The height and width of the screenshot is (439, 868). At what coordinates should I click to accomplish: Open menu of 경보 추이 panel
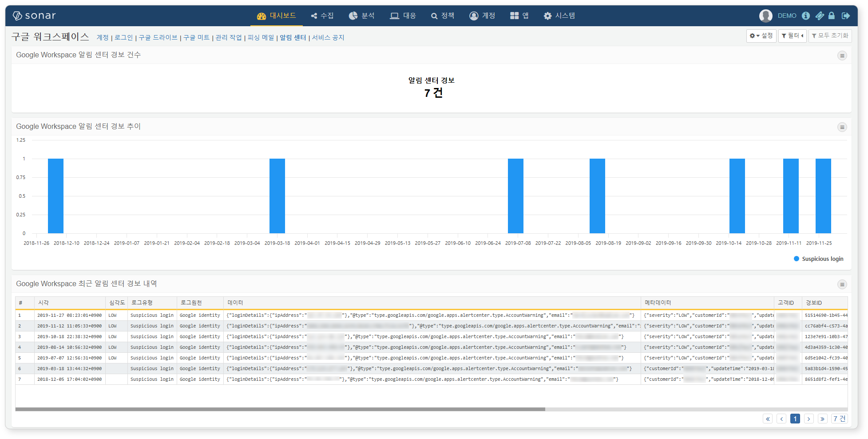(842, 127)
